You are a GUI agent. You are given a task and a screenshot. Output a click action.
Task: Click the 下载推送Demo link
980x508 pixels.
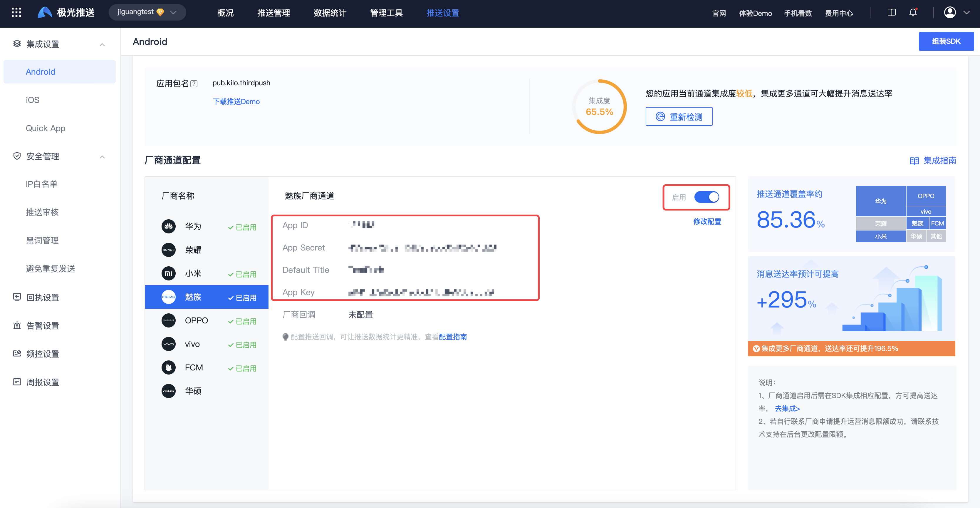click(236, 102)
